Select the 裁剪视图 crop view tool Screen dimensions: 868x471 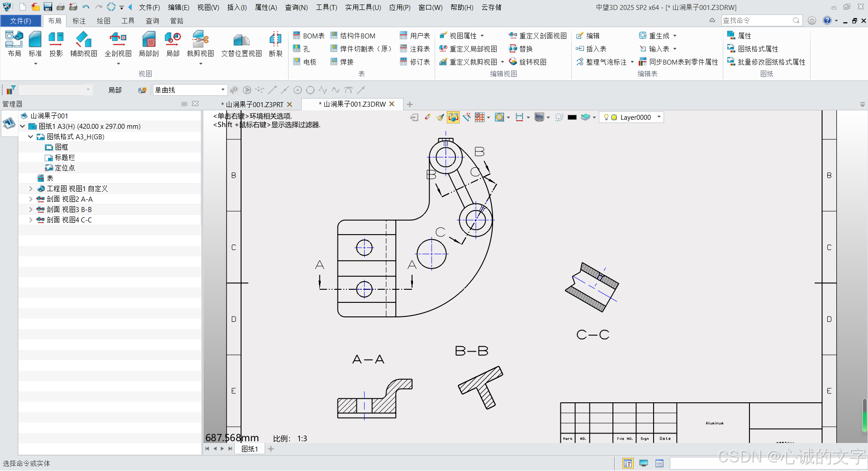(x=200, y=44)
